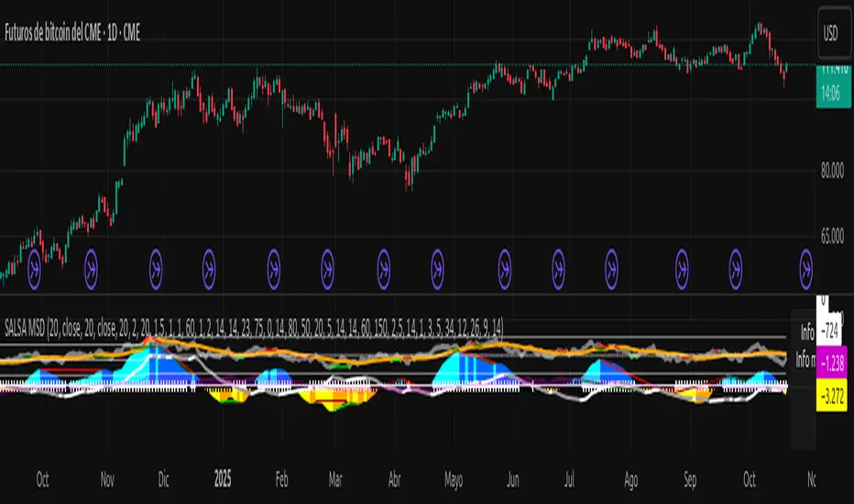854x504 pixels.
Task: Click the Feb label on time axis
Action: pyautogui.click(x=281, y=479)
